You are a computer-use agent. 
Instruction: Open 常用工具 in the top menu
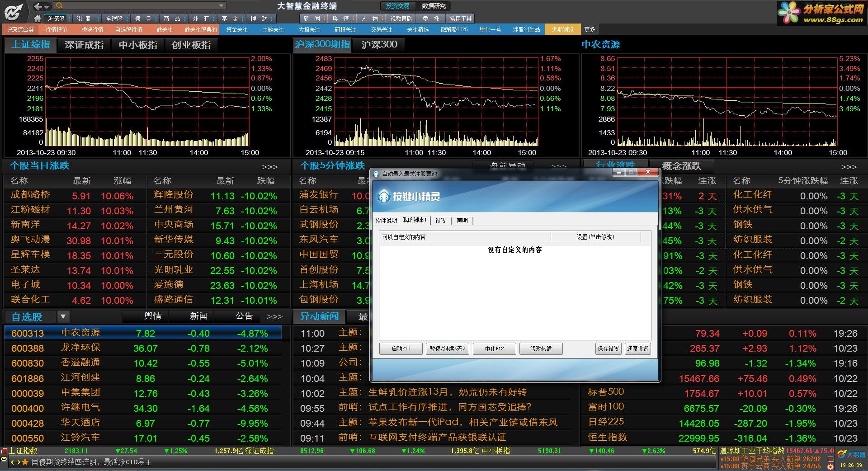click(x=461, y=19)
